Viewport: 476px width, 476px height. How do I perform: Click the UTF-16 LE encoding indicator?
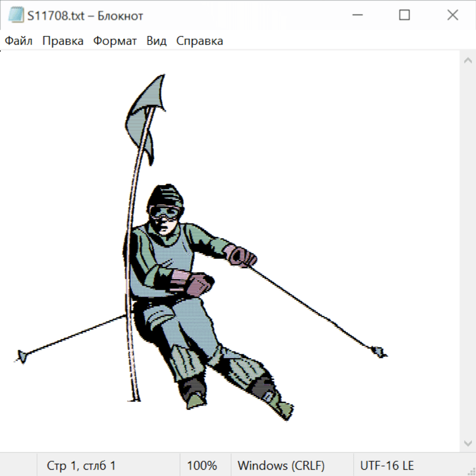(x=387, y=465)
